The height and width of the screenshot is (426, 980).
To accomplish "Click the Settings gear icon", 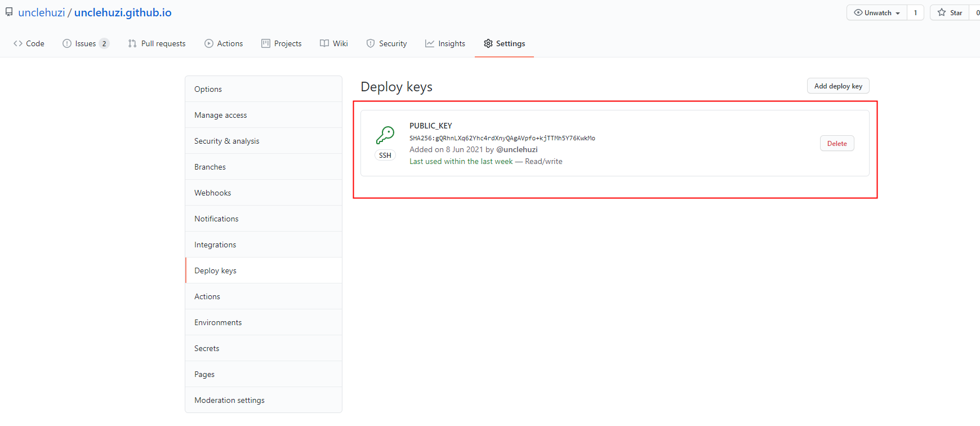I will click(x=488, y=43).
